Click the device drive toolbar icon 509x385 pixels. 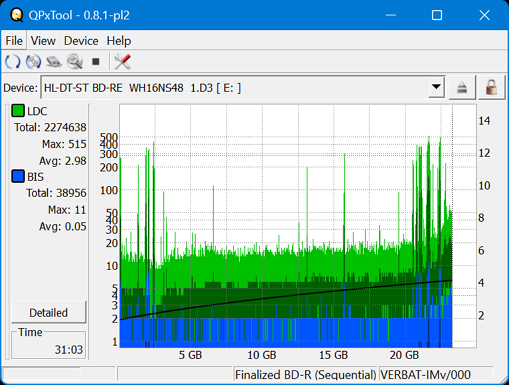point(54,62)
